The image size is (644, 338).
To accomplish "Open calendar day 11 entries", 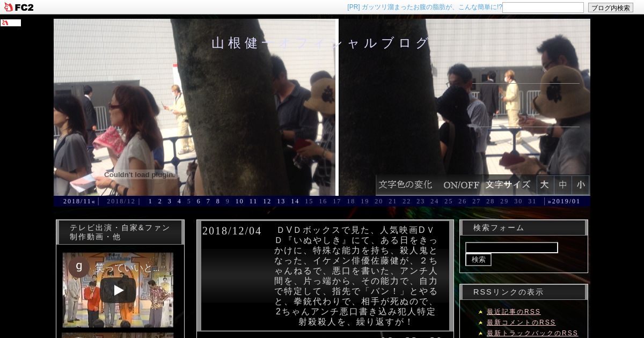I will 253,201.
